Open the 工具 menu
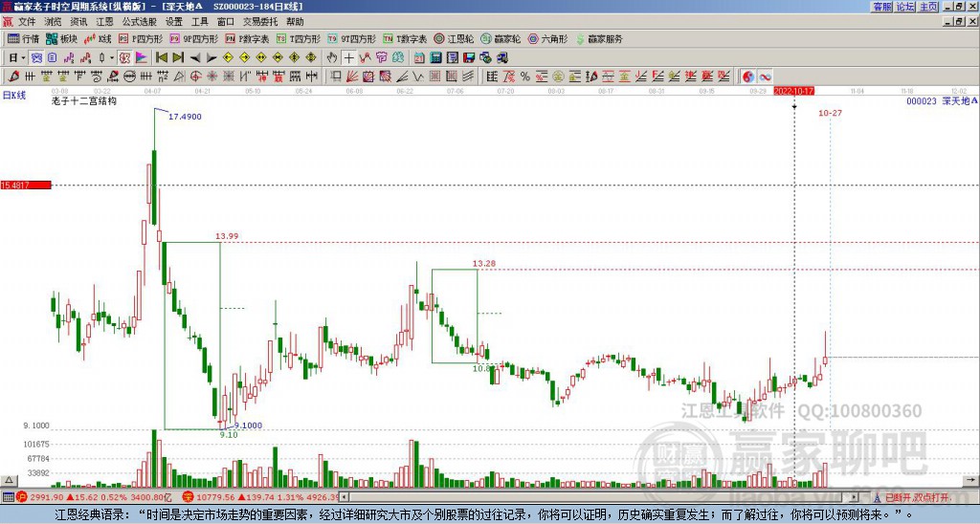The width and height of the screenshot is (980, 524). pyautogui.click(x=199, y=22)
